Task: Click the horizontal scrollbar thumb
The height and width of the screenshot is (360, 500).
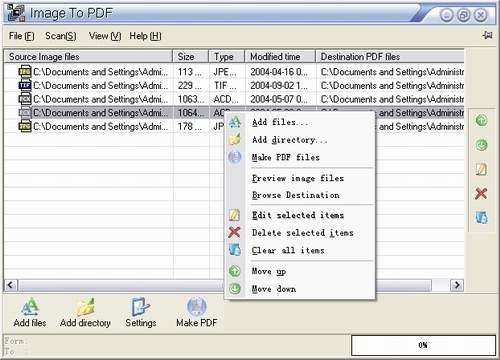Action: pos(225,285)
